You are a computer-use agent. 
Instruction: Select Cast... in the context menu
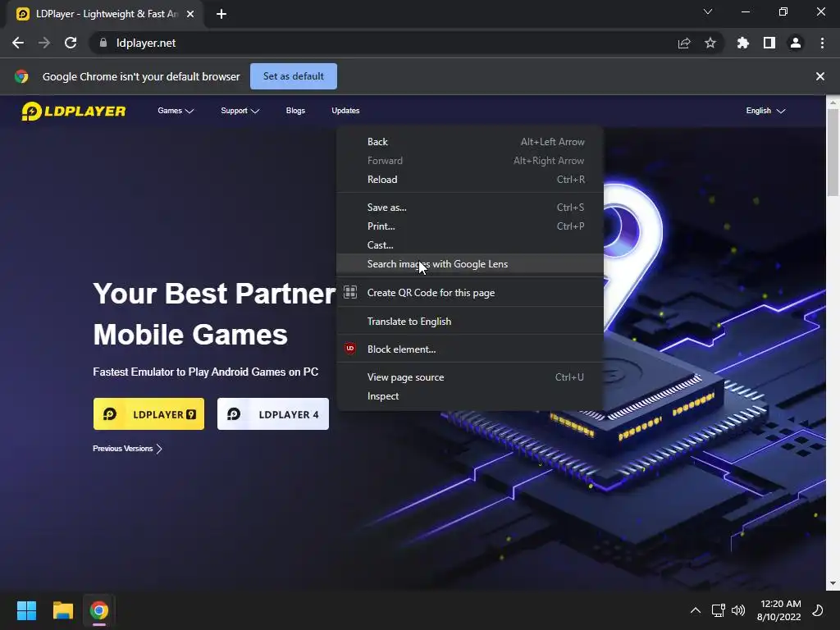[470, 244]
